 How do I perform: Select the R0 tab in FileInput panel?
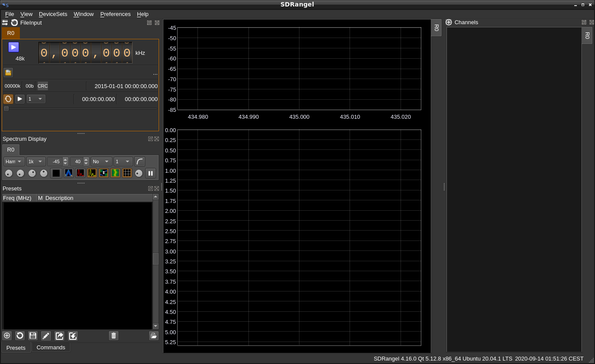(11, 33)
